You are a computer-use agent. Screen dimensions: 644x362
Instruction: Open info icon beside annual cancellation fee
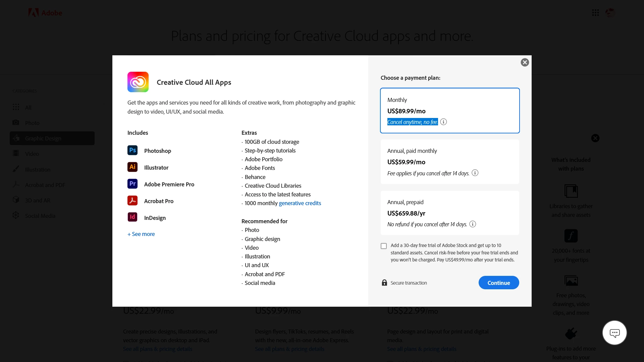(x=475, y=173)
